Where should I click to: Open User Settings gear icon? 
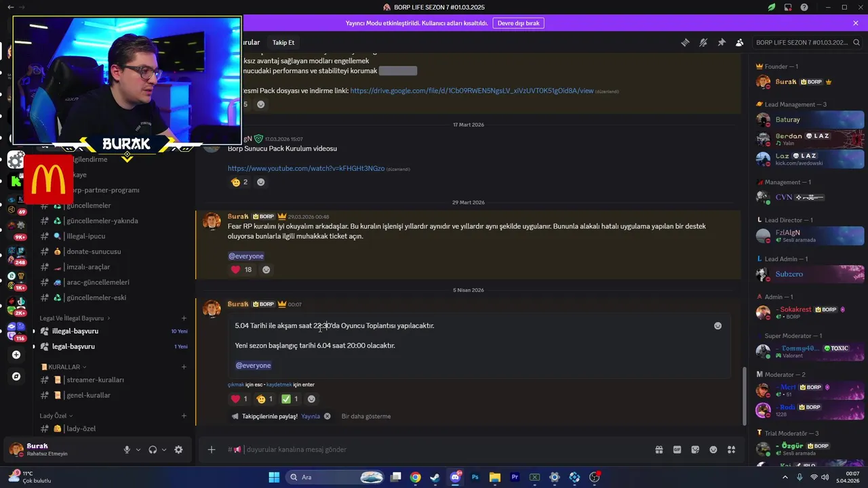178,449
